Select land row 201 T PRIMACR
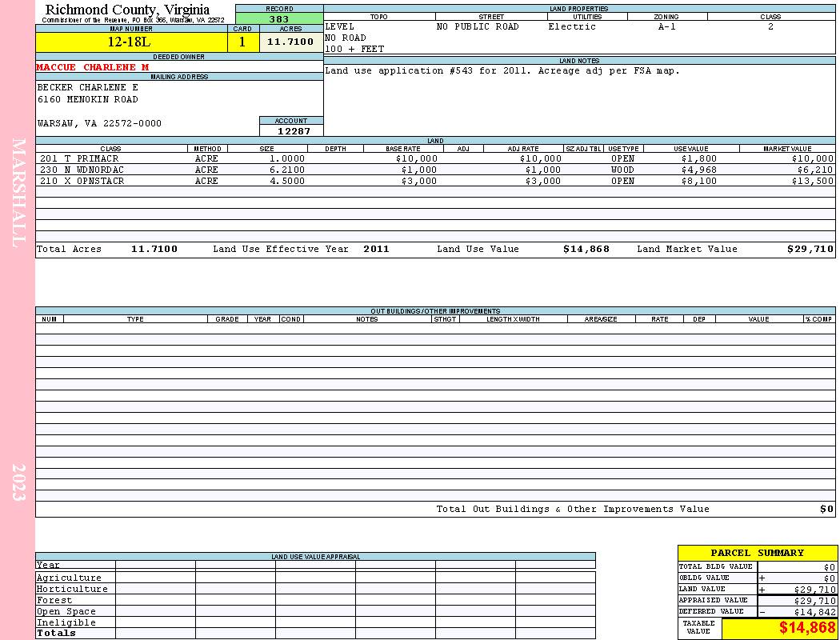 (x=435, y=158)
